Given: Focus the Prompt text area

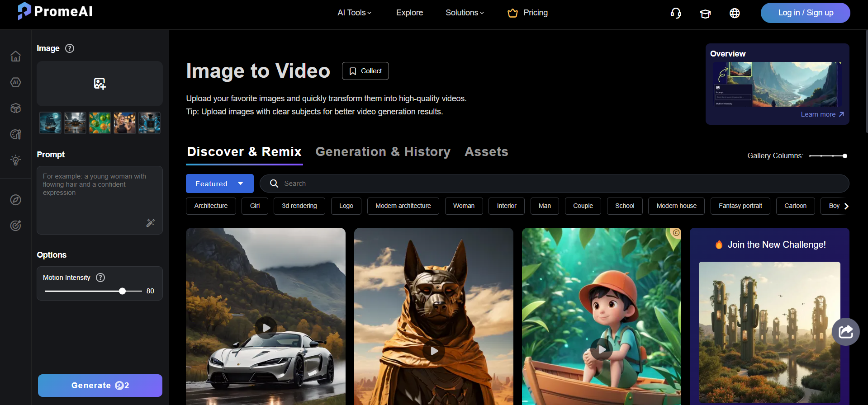Looking at the screenshot, I should click(x=100, y=200).
